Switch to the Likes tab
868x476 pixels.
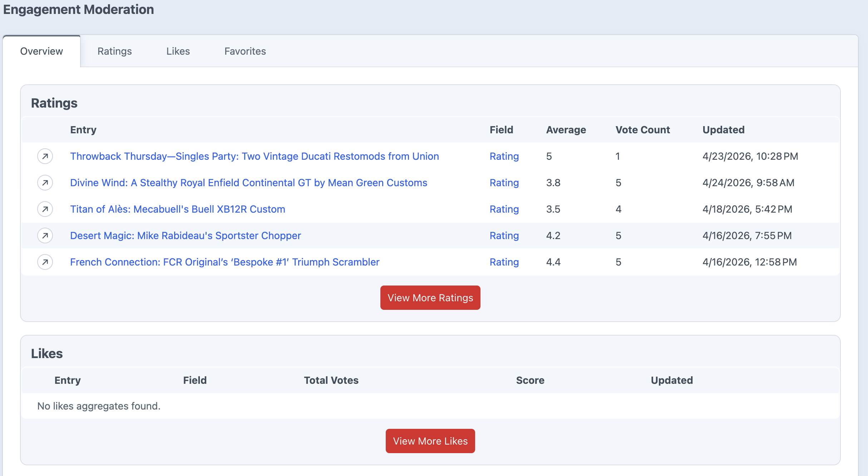tap(178, 51)
